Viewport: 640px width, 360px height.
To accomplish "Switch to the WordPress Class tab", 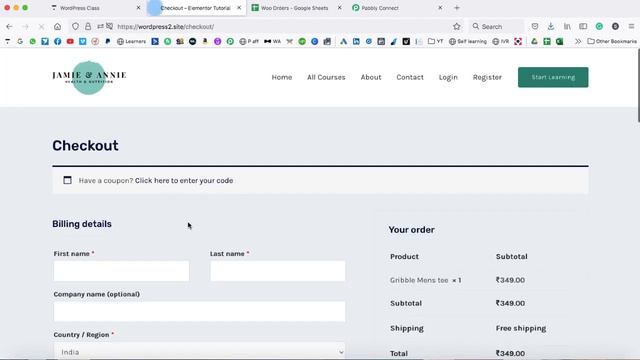I will click(80, 8).
